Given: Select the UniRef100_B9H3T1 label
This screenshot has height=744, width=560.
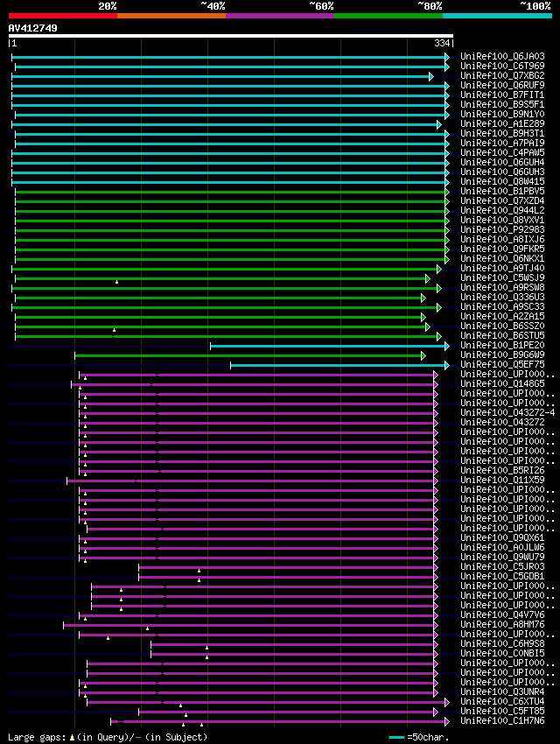Looking at the screenshot, I should tap(502, 133).
